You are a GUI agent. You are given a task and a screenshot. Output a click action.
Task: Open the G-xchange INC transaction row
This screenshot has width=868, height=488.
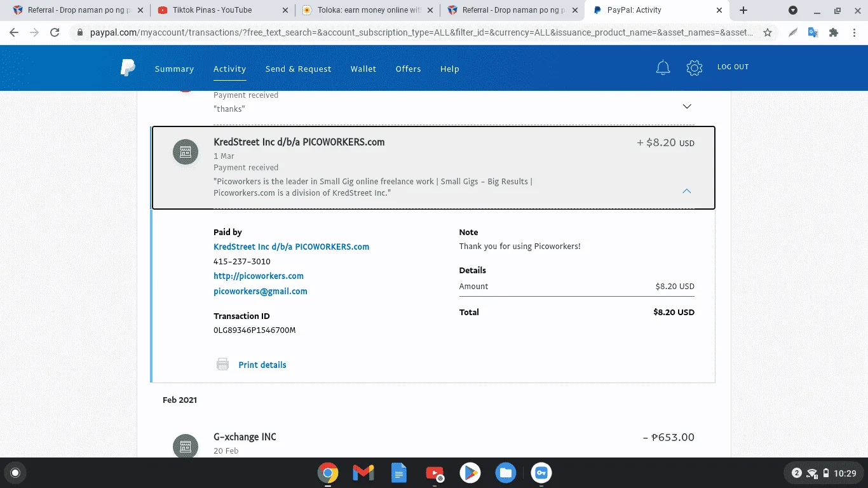433,443
